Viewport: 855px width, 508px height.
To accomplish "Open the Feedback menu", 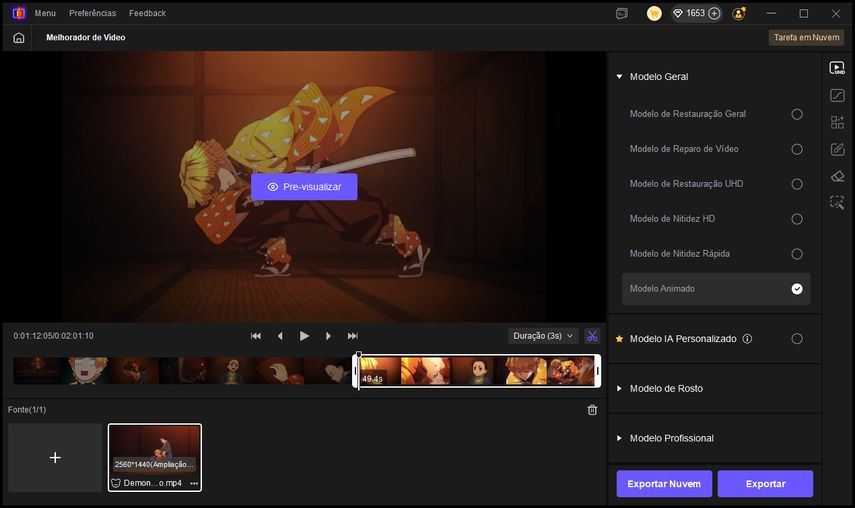I will [147, 13].
